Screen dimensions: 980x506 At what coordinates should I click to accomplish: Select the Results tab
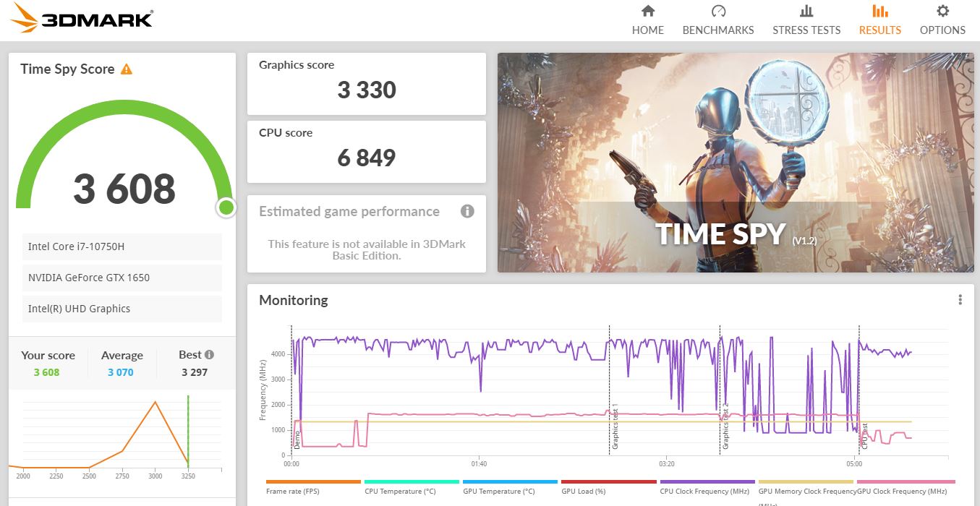click(x=879, y=20)
